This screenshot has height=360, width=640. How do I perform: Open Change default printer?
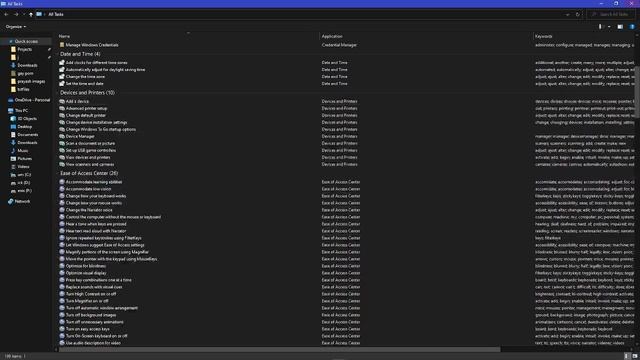[x=85, y=116]
